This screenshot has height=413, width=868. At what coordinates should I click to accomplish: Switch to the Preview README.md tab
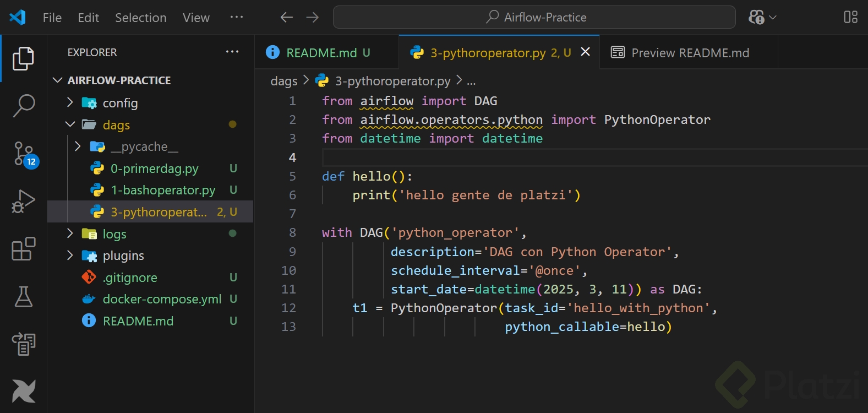690,53
